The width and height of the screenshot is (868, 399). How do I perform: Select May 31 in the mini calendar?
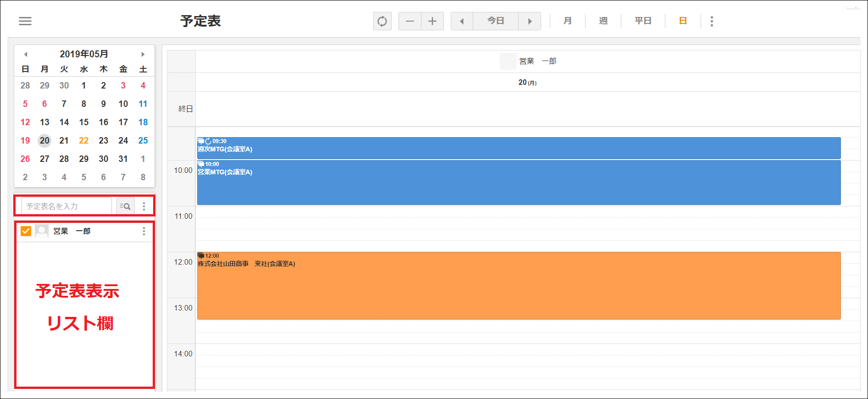click(x=123, y=159)
